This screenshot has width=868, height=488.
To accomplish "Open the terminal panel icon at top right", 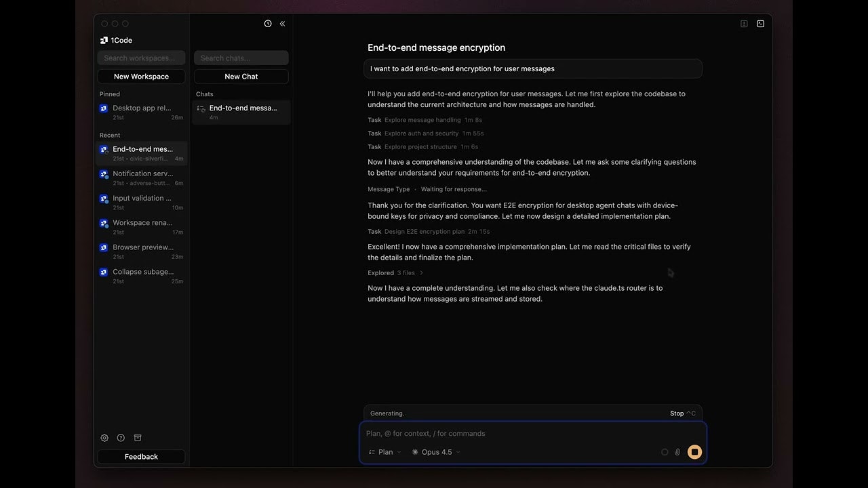I will pyautogui.click(x=760, y=23).
